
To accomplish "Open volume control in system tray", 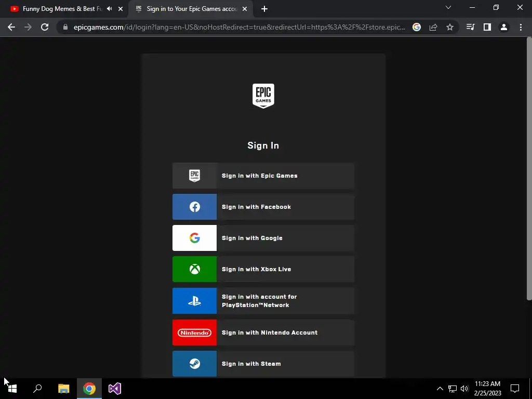I will (464, 389).
